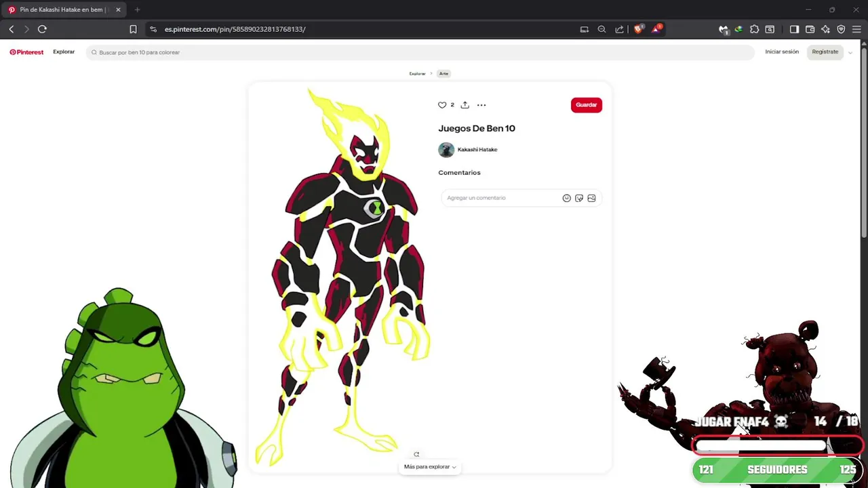The width and height of the screenshot is (868, 488).
Task: Click the install/cast screen icon in address bar
Action: click(x=585, y=29)
